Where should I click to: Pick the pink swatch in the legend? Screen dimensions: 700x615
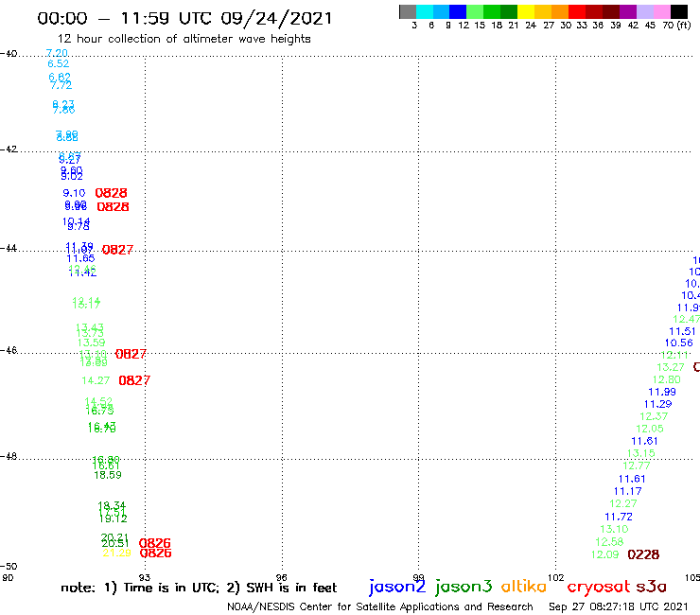pos(661,11)
